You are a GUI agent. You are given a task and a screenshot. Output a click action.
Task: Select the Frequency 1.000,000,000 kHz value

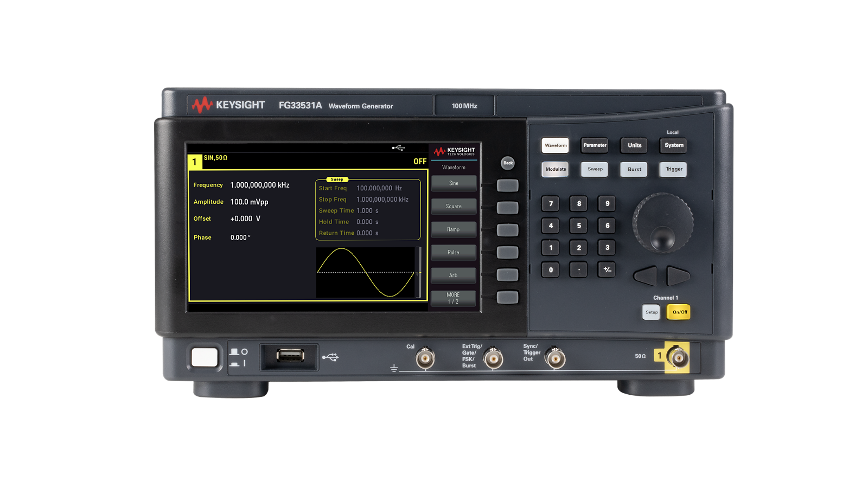pos(260,185)
